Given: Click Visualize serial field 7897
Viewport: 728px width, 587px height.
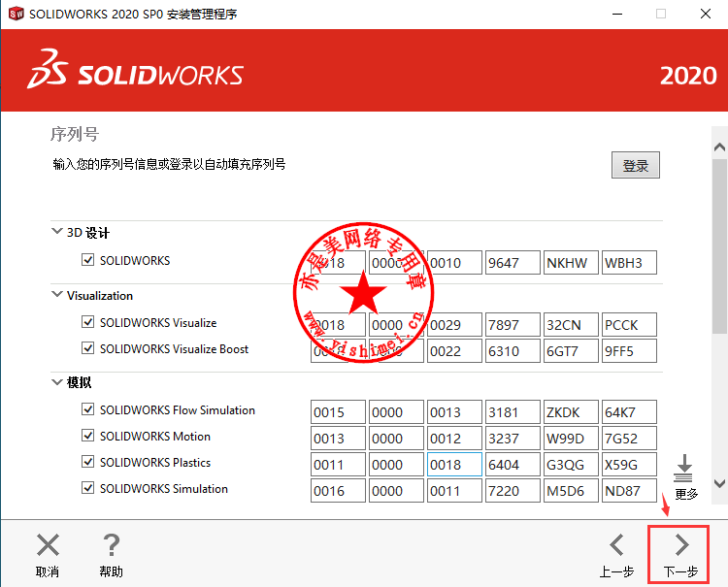Looking at the screenshot, I should (513, 325).
